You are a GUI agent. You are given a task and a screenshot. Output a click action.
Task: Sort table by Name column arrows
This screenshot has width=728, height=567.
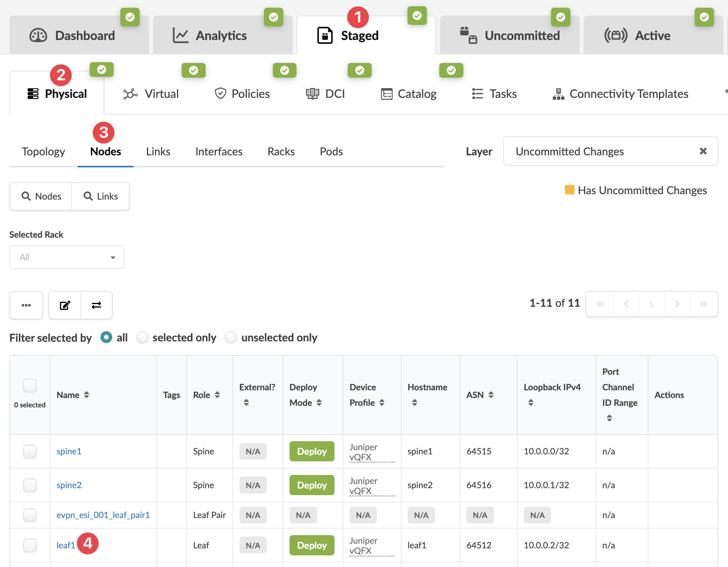87,395
